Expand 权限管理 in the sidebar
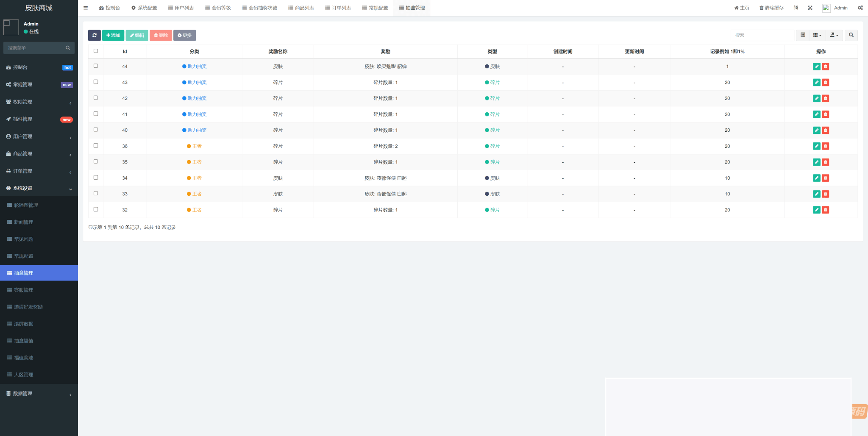This screenshot has width=868, height=436. click(x=39, y=102)
